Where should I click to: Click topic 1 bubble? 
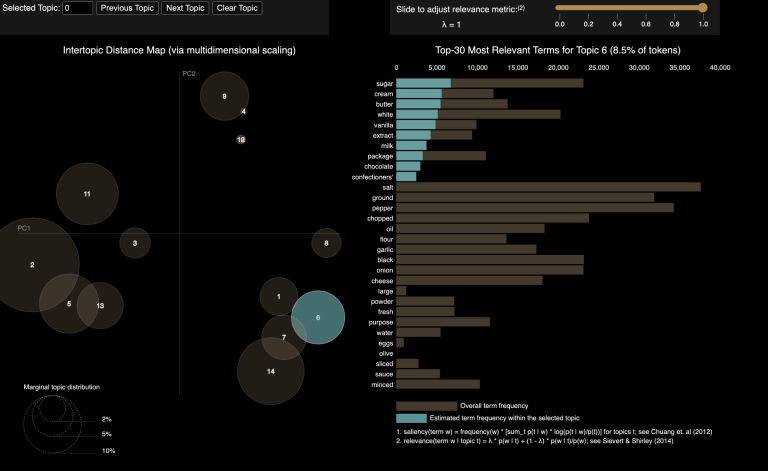click(x=278, y=297)
